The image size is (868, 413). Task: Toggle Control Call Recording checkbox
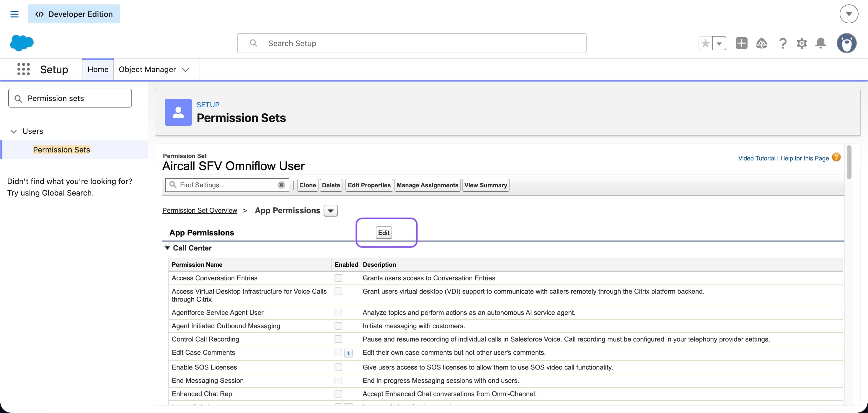pos(338,339)
